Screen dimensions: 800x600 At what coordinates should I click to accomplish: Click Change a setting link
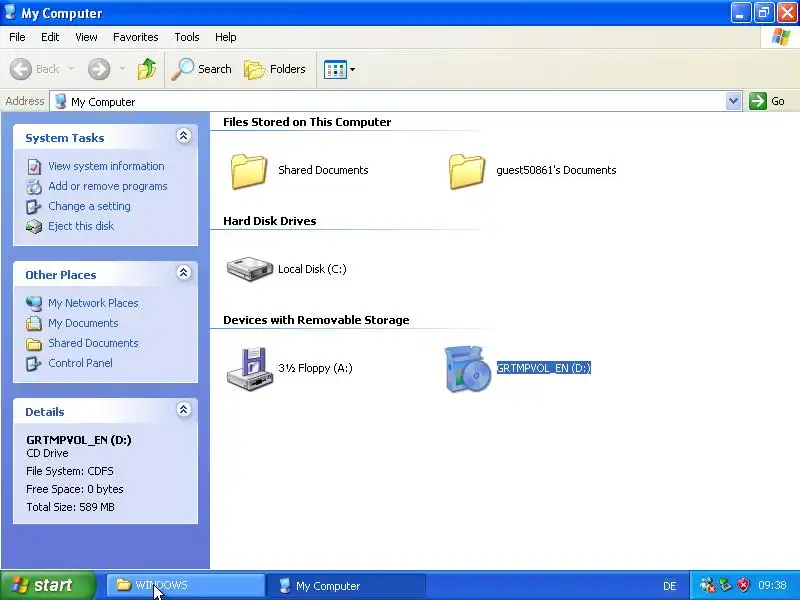point(89,206)
